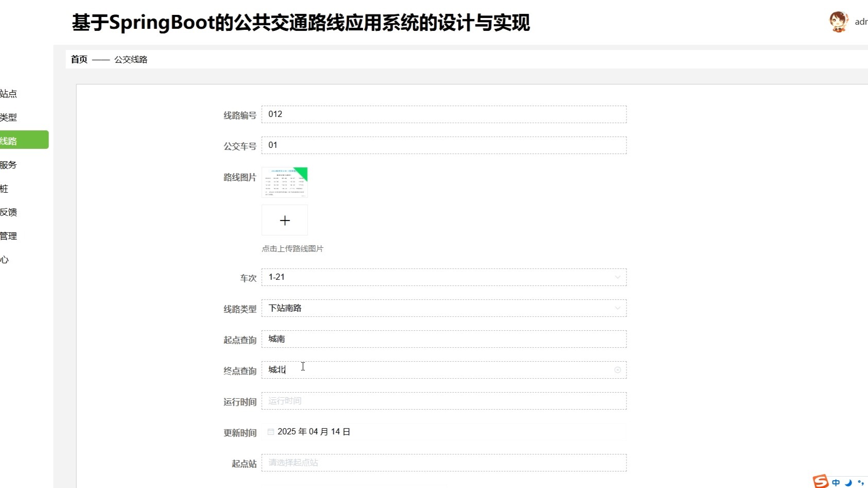This screenshot has width=868, height=488.
Task: Focus the 起点查询 field containing 城南
Action: click(x=444, y=339)
